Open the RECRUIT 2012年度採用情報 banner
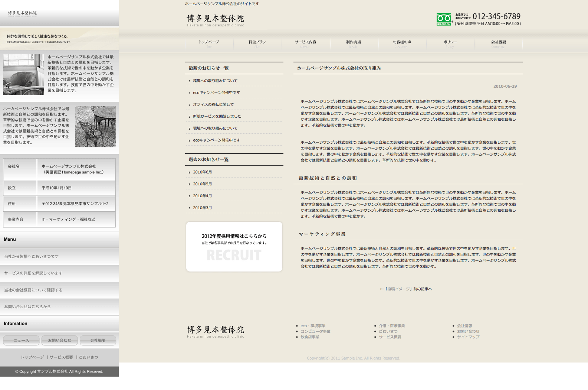This screenshot has height=390, width=588. (x=234, y=247)
